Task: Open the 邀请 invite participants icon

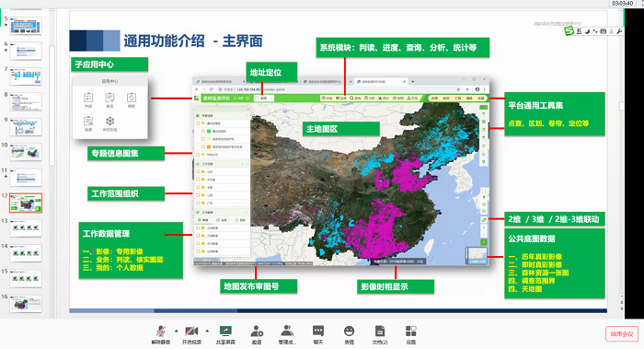Action: click(x=257, y=334)
